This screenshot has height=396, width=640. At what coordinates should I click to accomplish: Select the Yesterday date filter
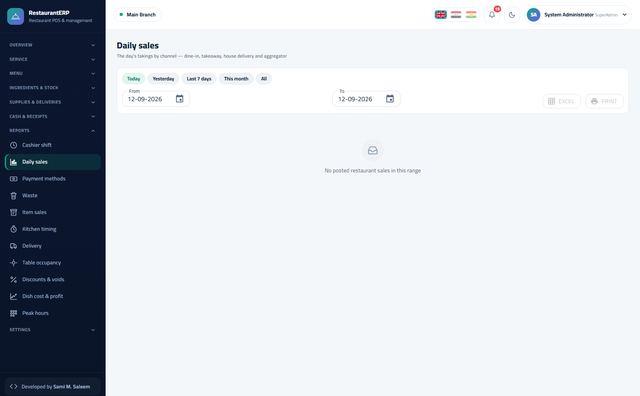coord(163,79)
